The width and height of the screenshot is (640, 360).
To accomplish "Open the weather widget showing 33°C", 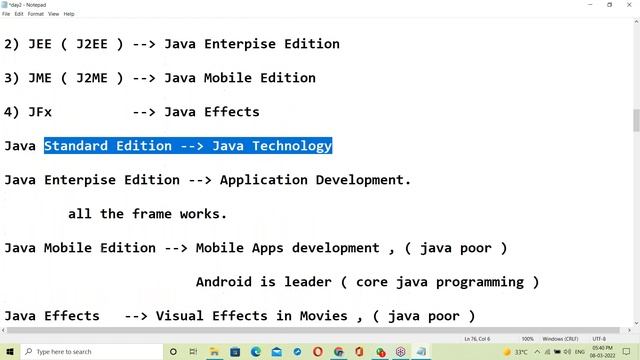I will [516, 351].
